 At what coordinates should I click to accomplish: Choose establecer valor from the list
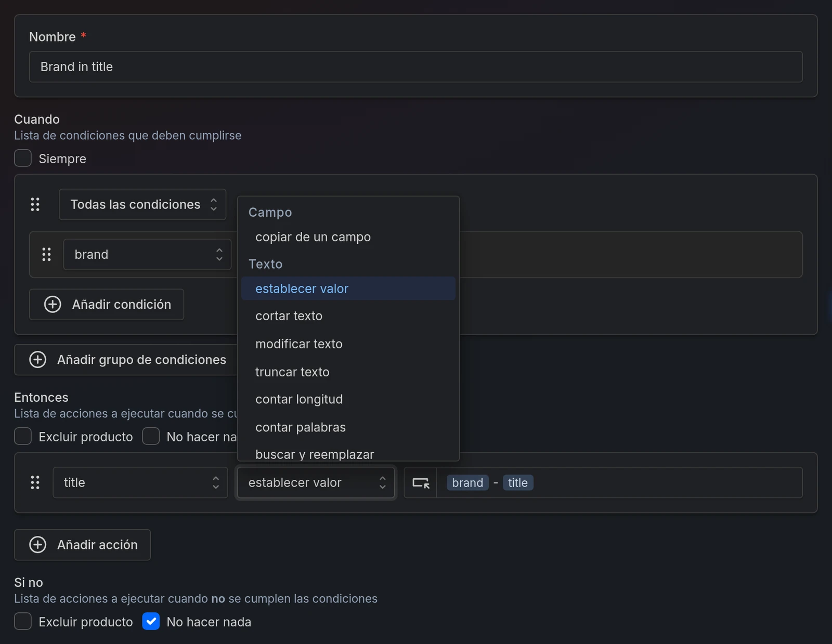point(348,288)
